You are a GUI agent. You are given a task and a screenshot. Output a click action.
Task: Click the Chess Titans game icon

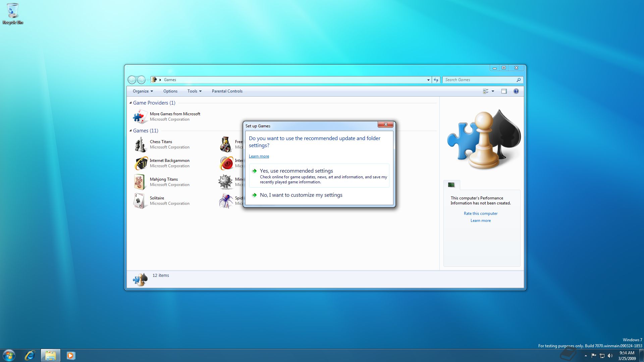[x=140, y=144]
